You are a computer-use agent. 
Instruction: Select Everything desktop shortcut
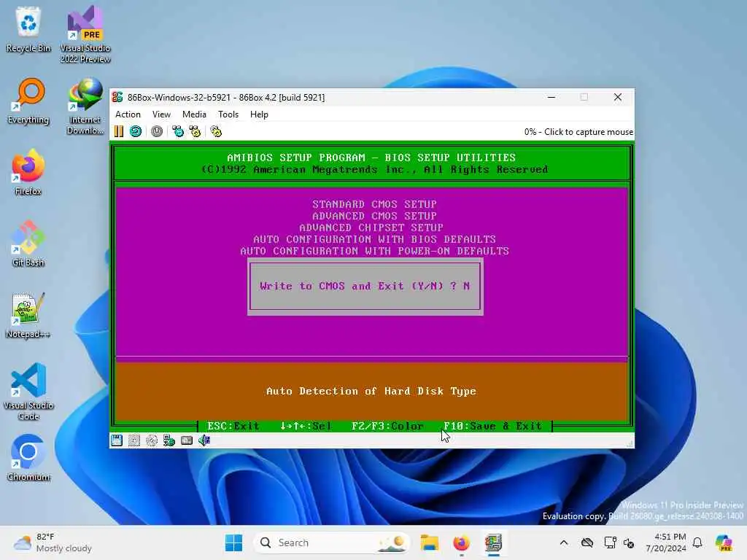click(x=28, y=101)
